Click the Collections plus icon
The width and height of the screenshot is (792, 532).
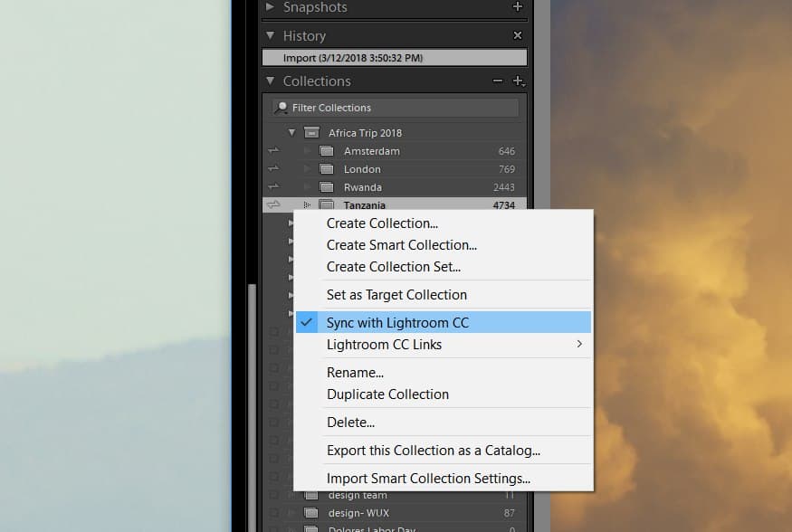519,81
